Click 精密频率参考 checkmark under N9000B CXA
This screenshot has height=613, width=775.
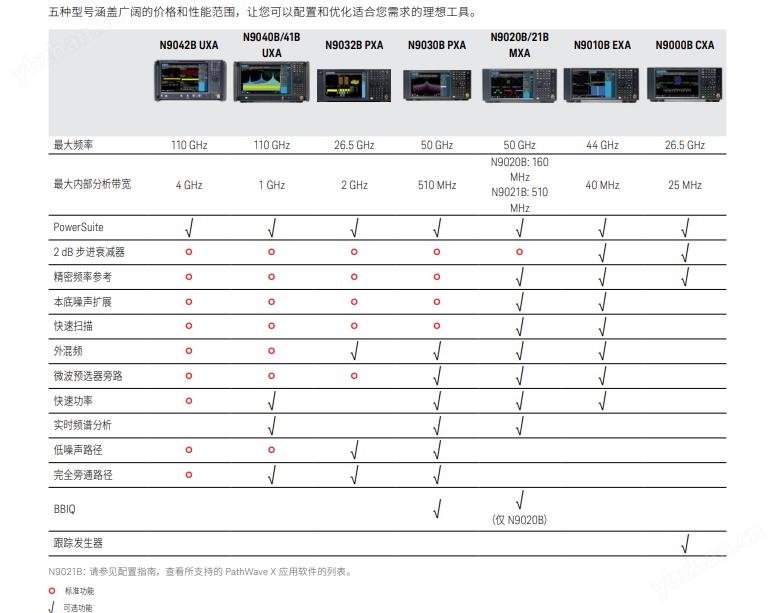tap(685, 277)
